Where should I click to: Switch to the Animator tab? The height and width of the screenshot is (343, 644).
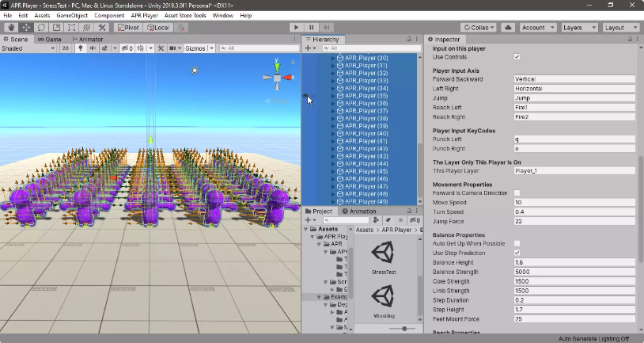click(88, 39)
